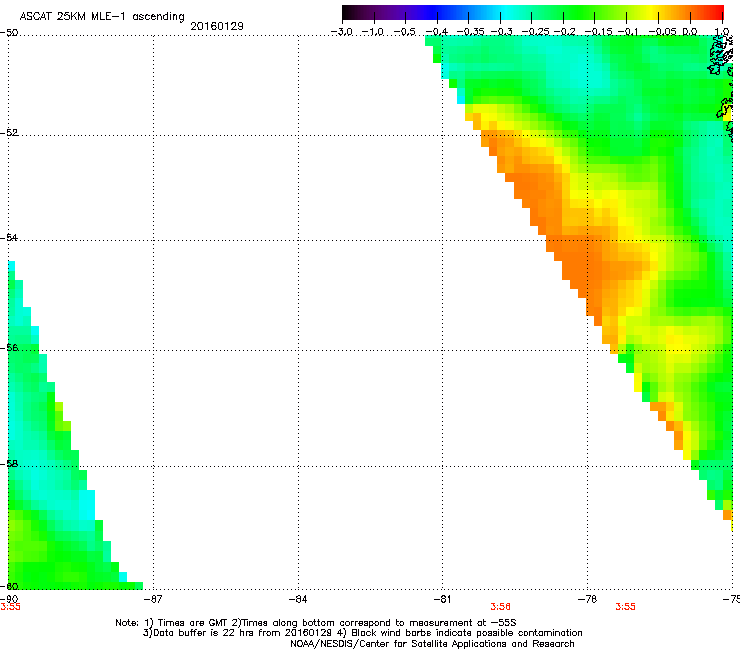Click the "ASCAT 25KM MLE-1 ascending" title
Image resolution: width=740 pixels, height=650 pixels.
pos(102,16)
